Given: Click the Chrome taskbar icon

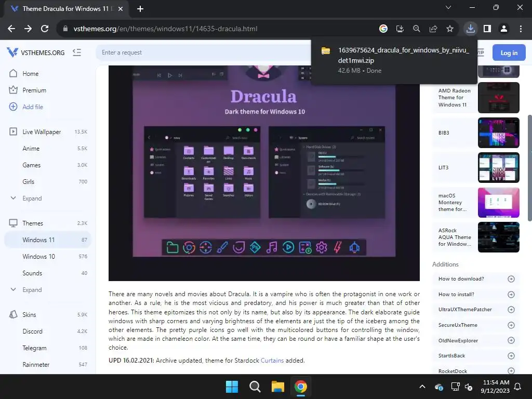Looking at the screenshot, I should (x=301, y=387).
